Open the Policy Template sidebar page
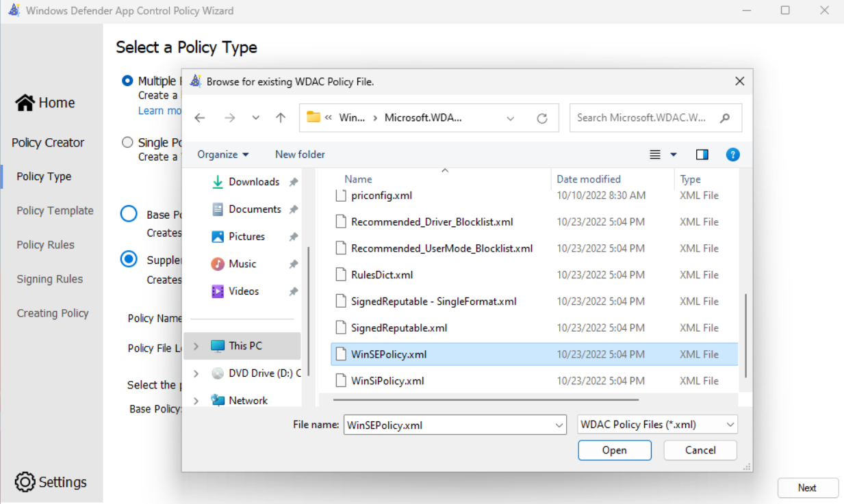This screenshot has width=844, height=504. [x=55, y=211]
